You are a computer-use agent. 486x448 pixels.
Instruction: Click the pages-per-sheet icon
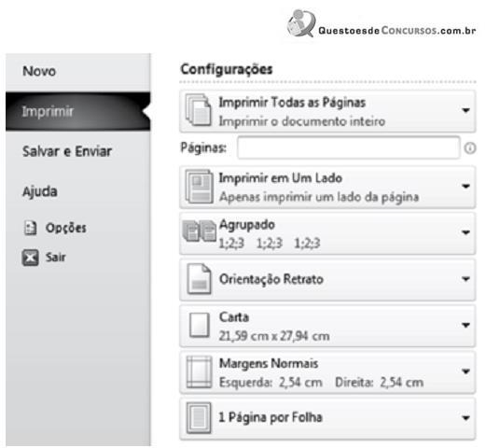pos(199,417)
